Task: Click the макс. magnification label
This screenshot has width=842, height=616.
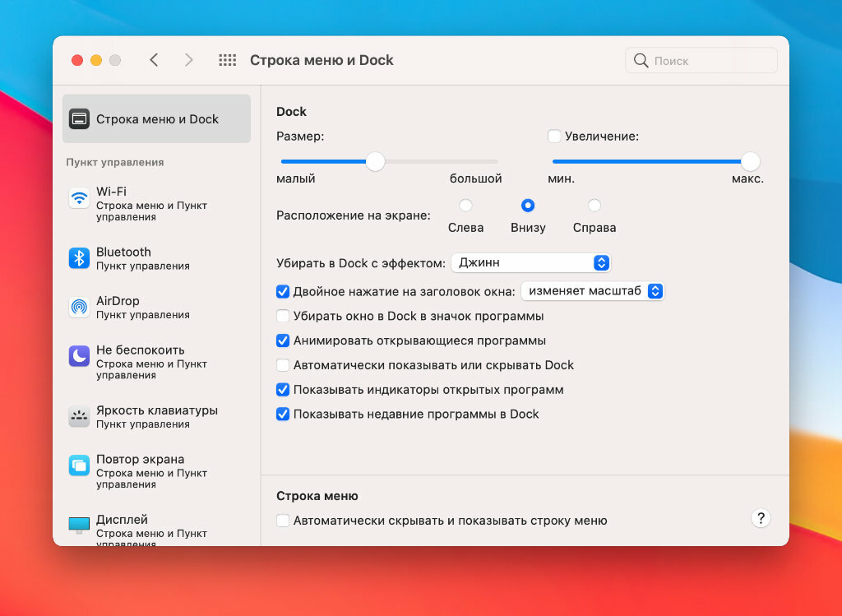Action: tap(747, 178)
